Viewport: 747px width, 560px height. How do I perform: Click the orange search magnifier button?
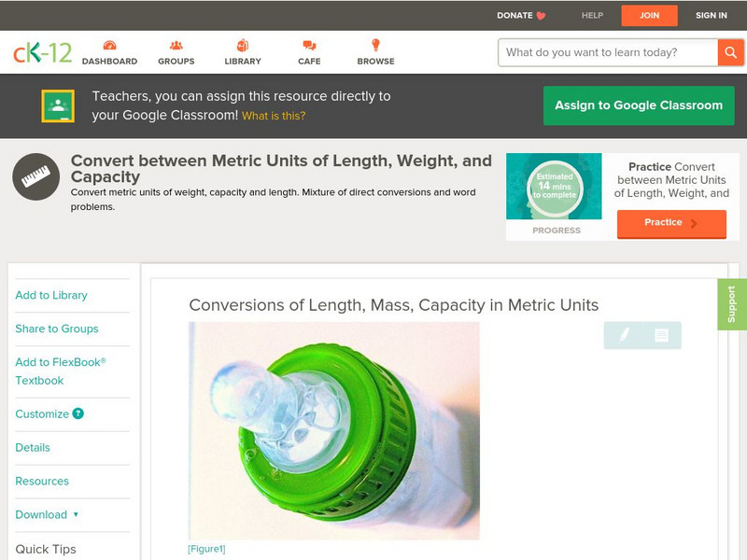click(x=730, y=52)
